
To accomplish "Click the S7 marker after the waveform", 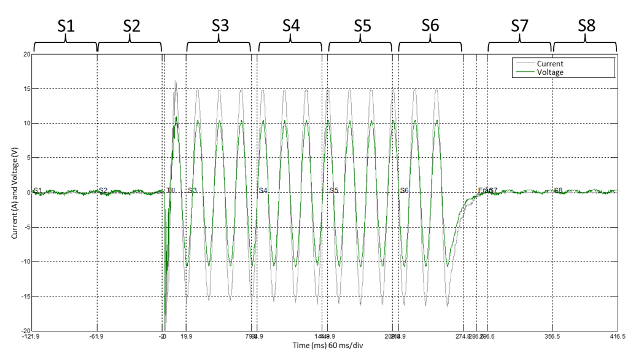I will point(493,191).
